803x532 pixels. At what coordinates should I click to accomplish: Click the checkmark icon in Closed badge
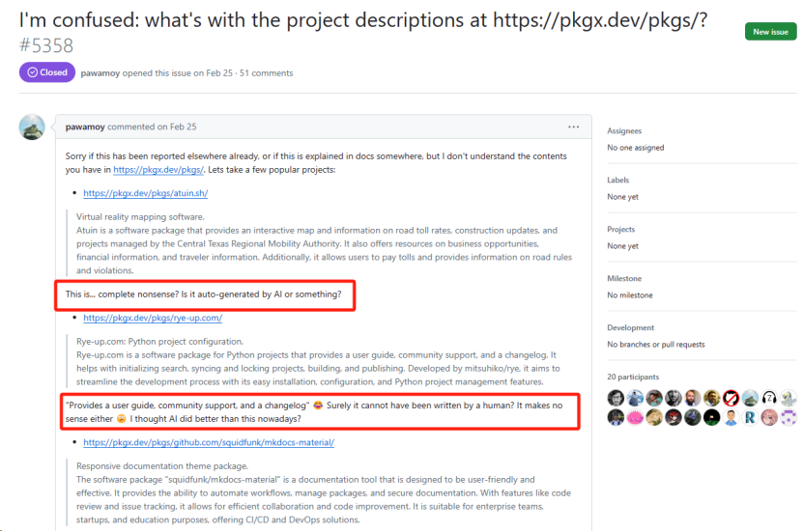(x=32, y=72)
